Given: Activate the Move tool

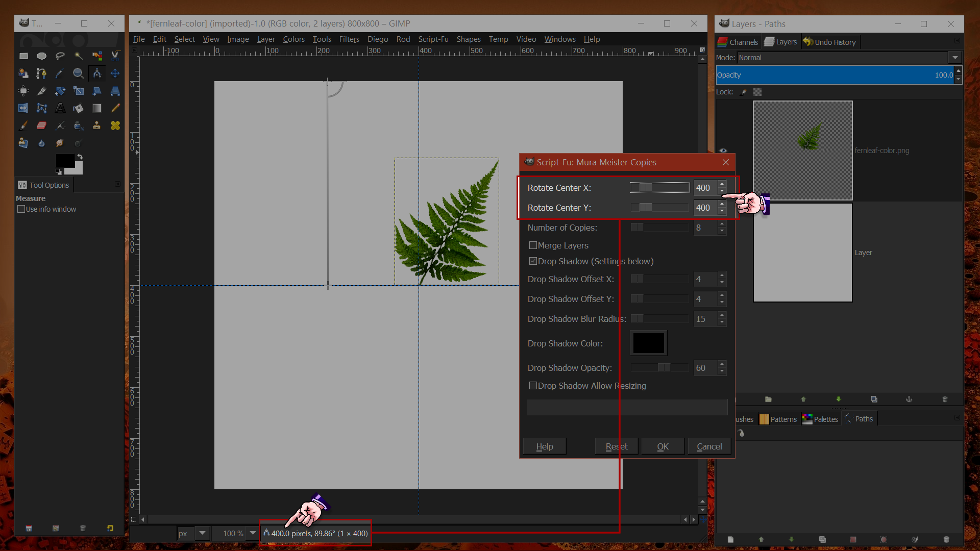Looking at the screenshot, I should 115,73.
